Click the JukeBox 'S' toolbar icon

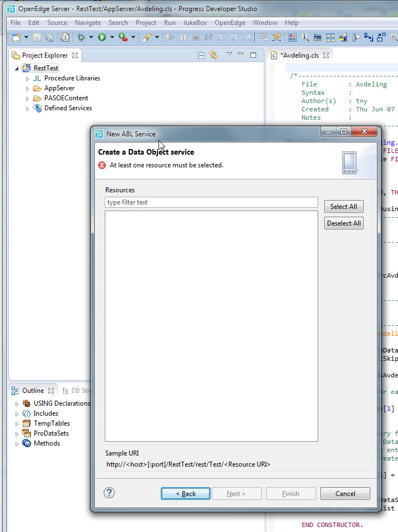point(369,37)
